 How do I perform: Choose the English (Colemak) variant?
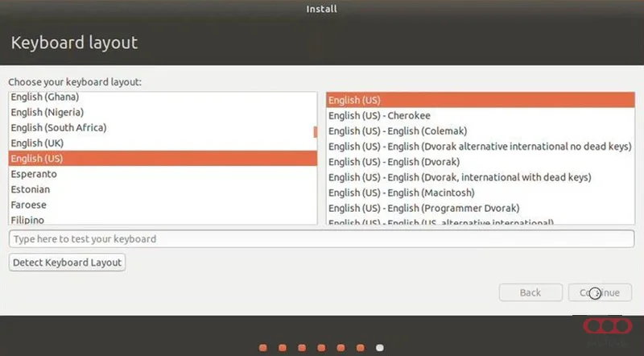(398, 130)
